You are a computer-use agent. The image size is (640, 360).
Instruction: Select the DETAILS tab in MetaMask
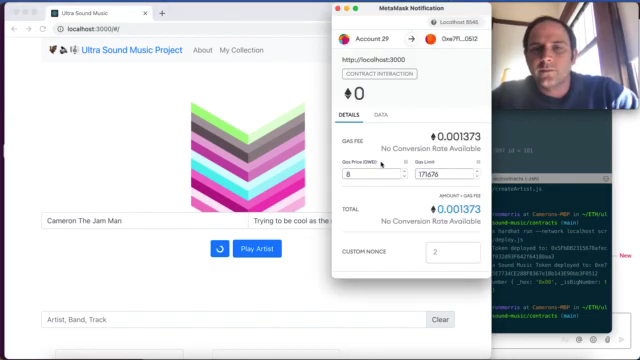click(349, 115)
